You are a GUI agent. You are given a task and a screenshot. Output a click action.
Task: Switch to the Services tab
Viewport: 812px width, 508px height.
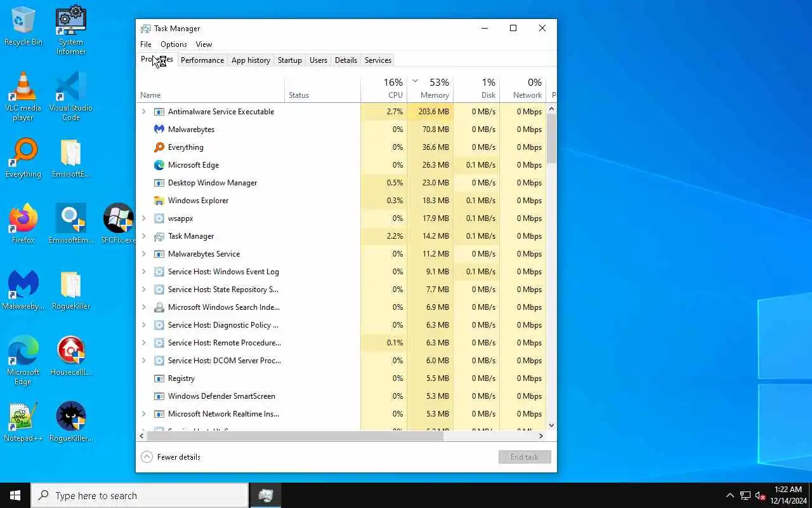[378, 60]
